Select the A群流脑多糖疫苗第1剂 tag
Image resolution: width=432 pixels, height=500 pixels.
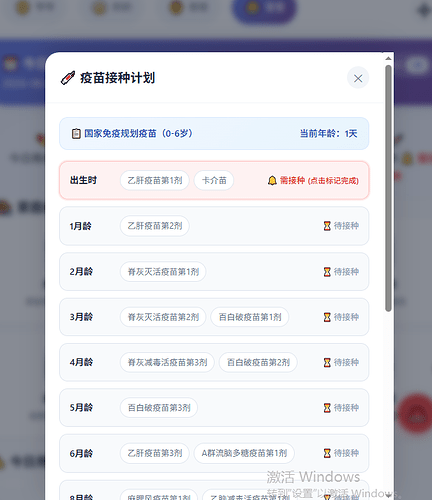tap(244, 453)
